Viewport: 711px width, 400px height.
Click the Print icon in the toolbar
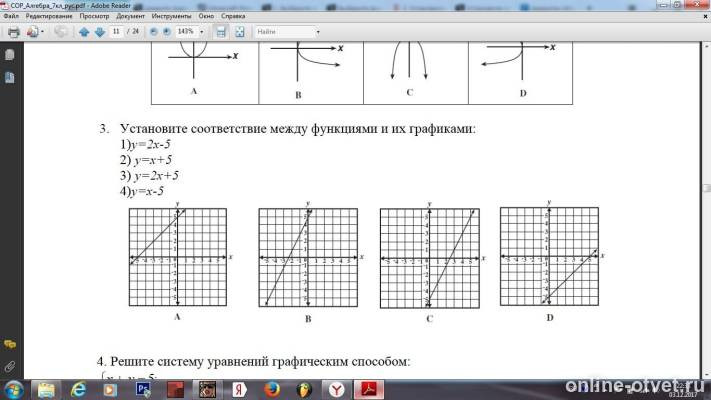pos(14,32)
